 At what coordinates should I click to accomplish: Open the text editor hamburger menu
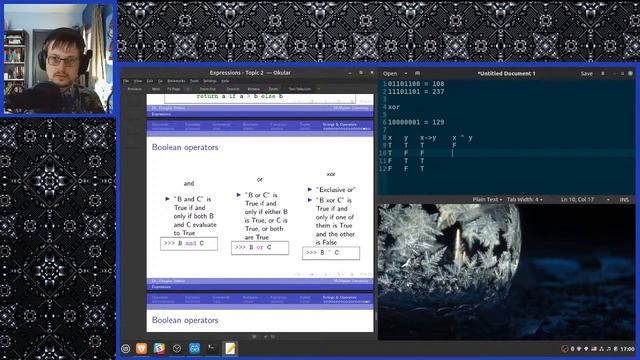point(602,73)
